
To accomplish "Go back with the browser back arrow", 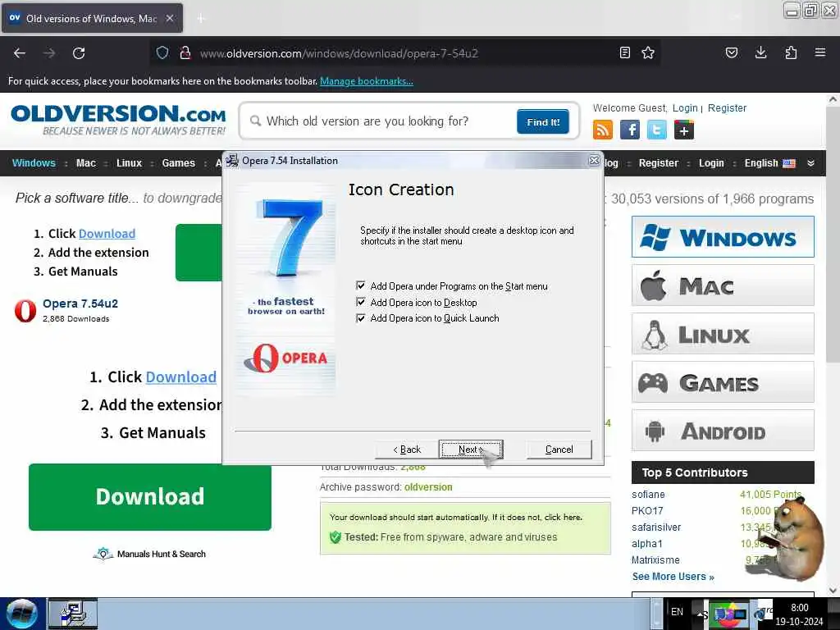I will (20, 53).
